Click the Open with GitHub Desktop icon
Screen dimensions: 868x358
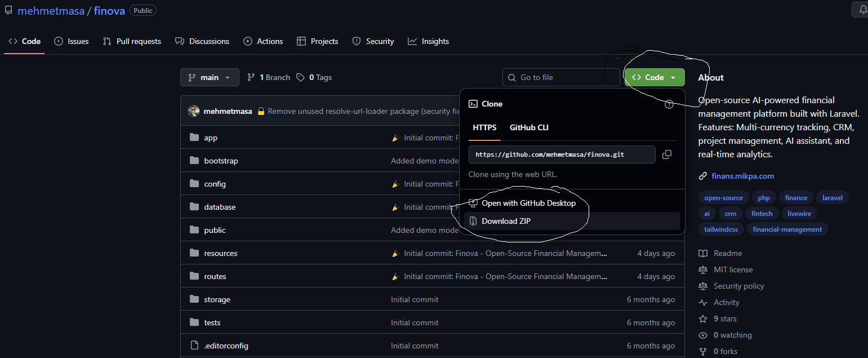pos(473,203)
